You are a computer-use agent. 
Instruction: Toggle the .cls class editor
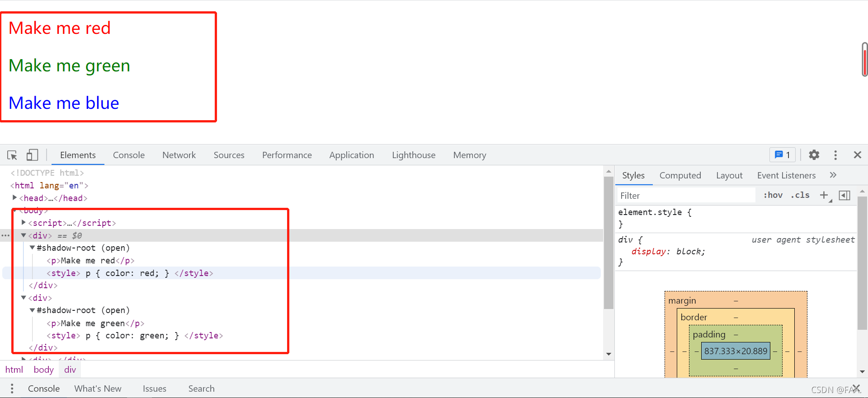coord(800,195)
